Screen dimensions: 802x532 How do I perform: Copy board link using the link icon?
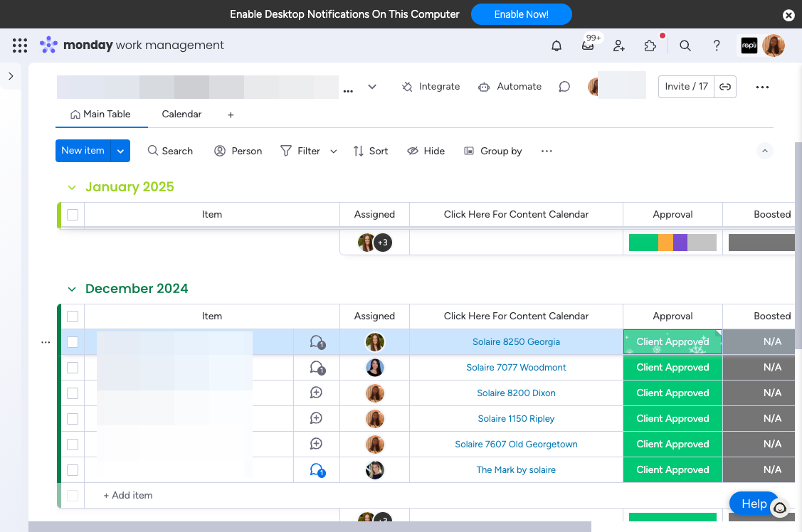click(725, 87)
